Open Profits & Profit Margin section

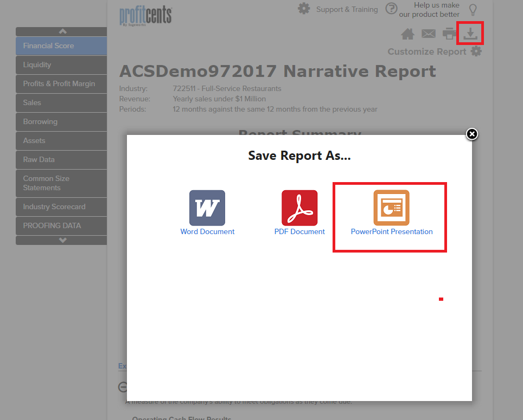click(x=61, y=84)
